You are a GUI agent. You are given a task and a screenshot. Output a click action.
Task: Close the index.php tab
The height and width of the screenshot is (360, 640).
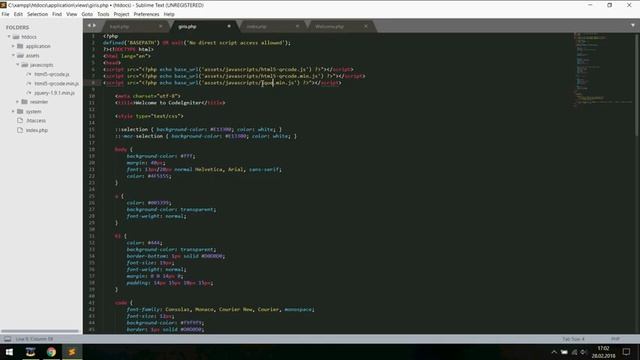[297, 26]
